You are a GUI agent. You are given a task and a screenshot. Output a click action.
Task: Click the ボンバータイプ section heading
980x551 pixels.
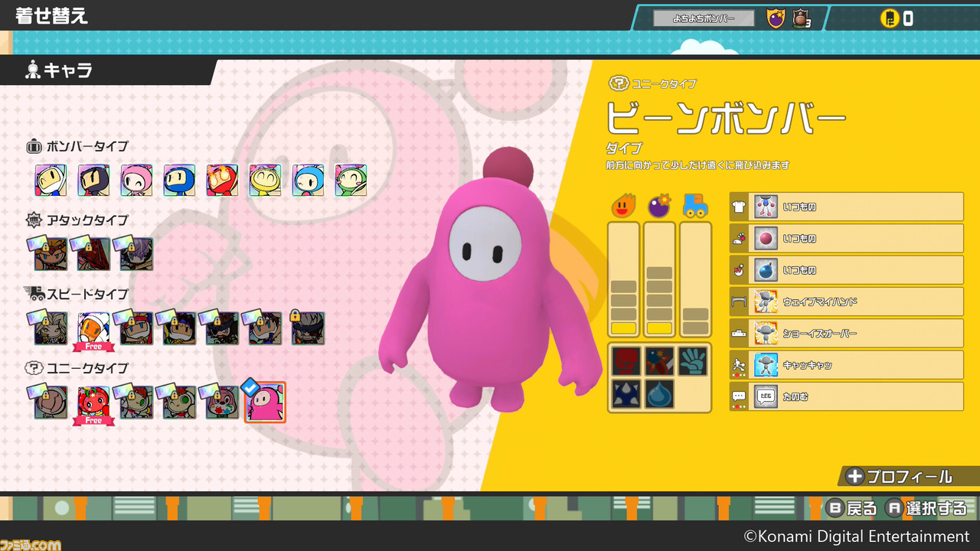[77, 147]
